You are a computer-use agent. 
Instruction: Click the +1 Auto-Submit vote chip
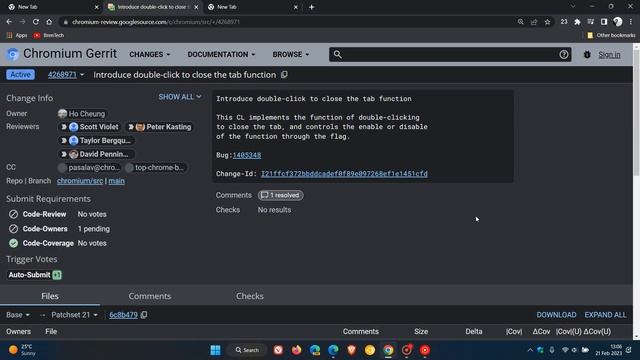click(57, 275)
